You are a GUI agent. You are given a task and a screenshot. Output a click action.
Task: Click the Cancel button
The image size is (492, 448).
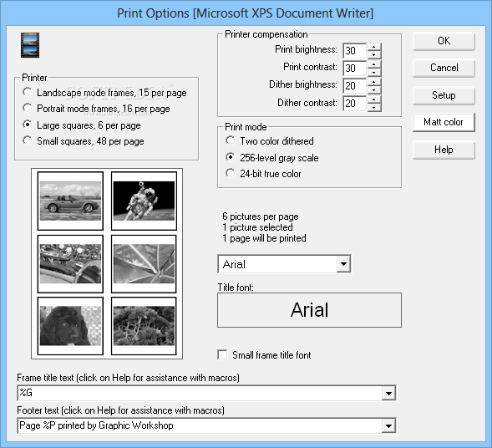click(444, 69)
